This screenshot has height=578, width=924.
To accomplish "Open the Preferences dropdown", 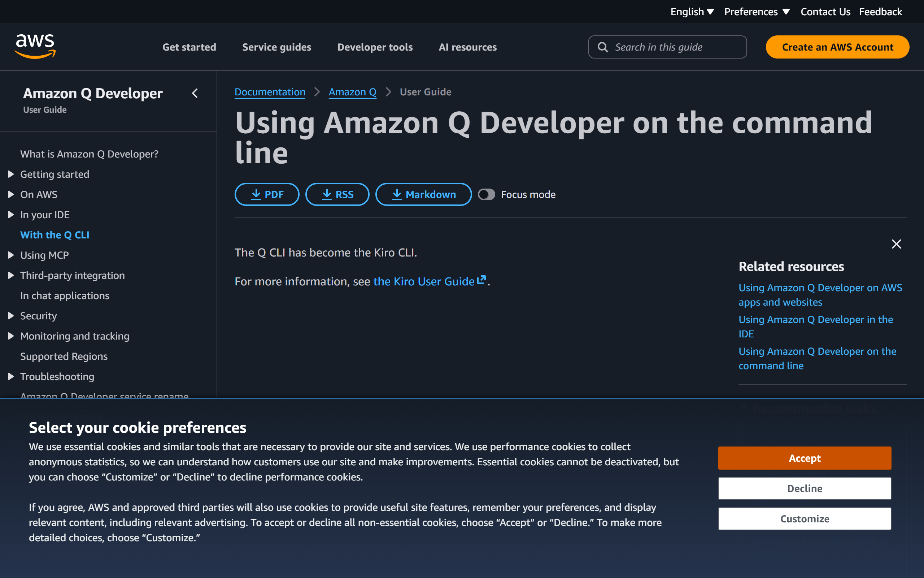I will tap(757, 12).
